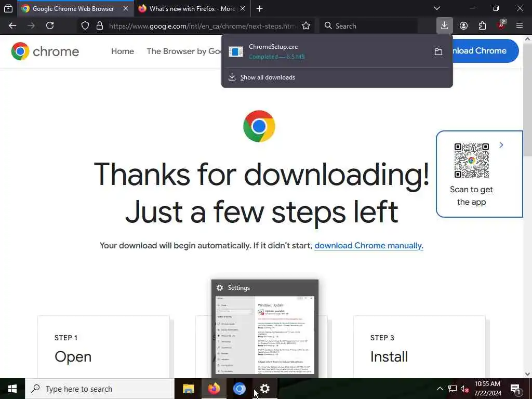This screenshot has height=399, width=532.
Task: Expand the Scan to get the app chevron
Action: (x=501, y=145)
